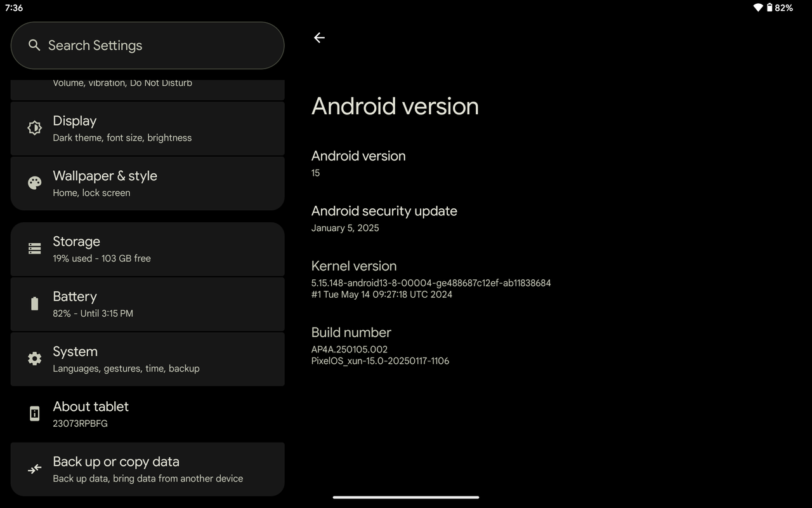
Task: Open Display settings
Action: click(147, 128)
